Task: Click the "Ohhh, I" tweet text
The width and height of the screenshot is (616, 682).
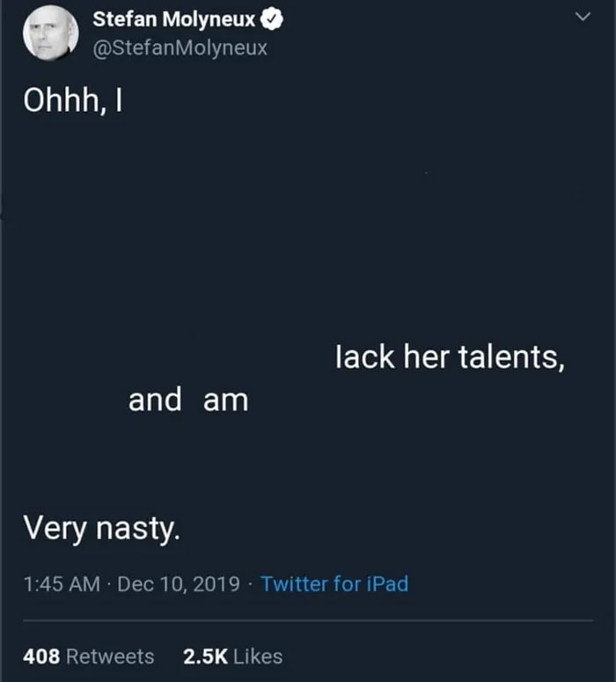Action: tap(70, 105)
